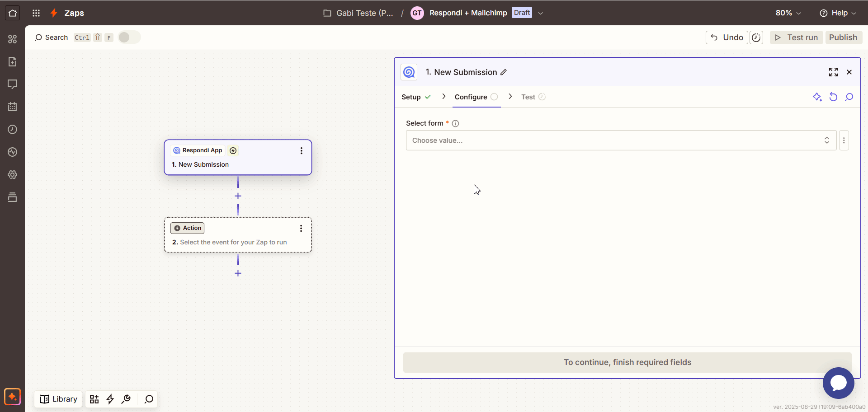Viewport: 868px width, 412px height.
Task: Expand the Help menu
Action: 838,13
